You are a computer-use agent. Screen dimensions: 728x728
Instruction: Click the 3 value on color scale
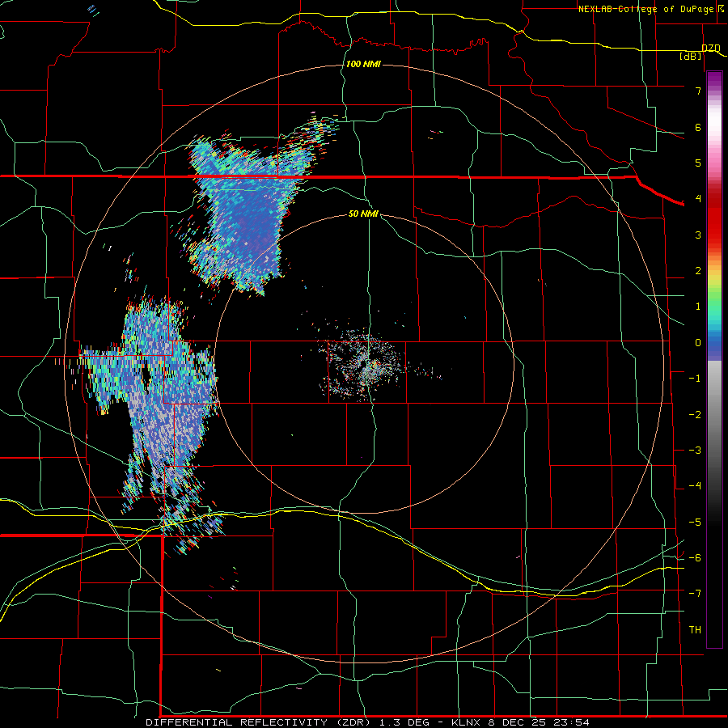[x=698, y=235]
